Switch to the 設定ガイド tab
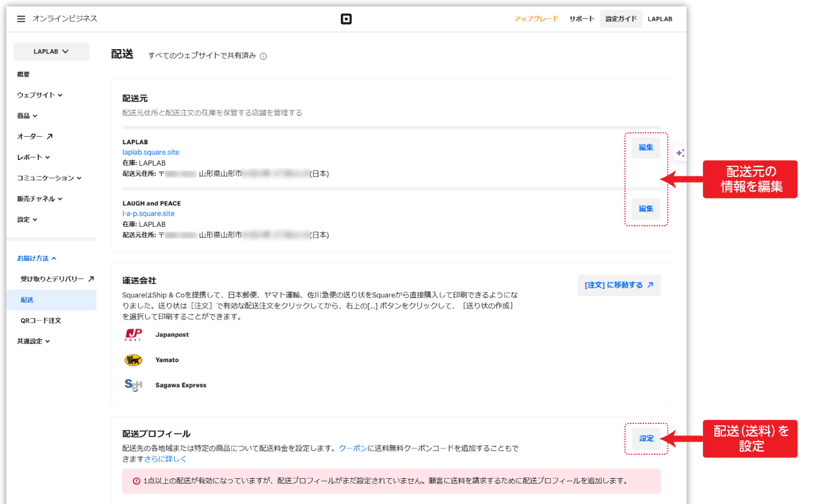The width and height of the screenshot is (819, 504). [x=621, y=18]
